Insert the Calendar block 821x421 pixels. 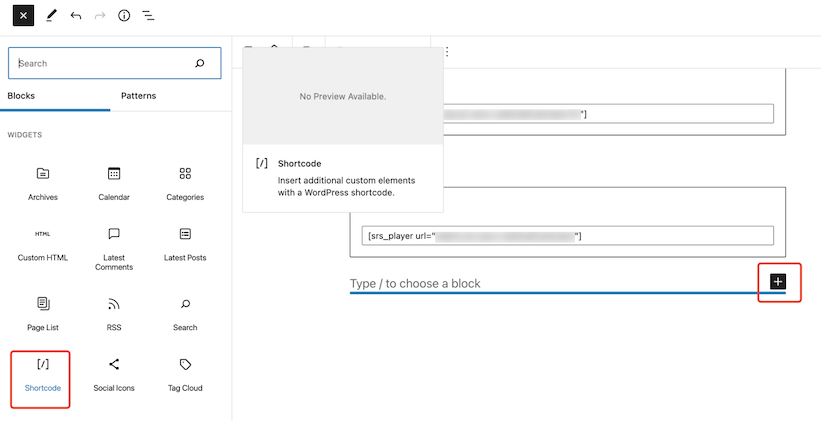click(x=114, y=183)
